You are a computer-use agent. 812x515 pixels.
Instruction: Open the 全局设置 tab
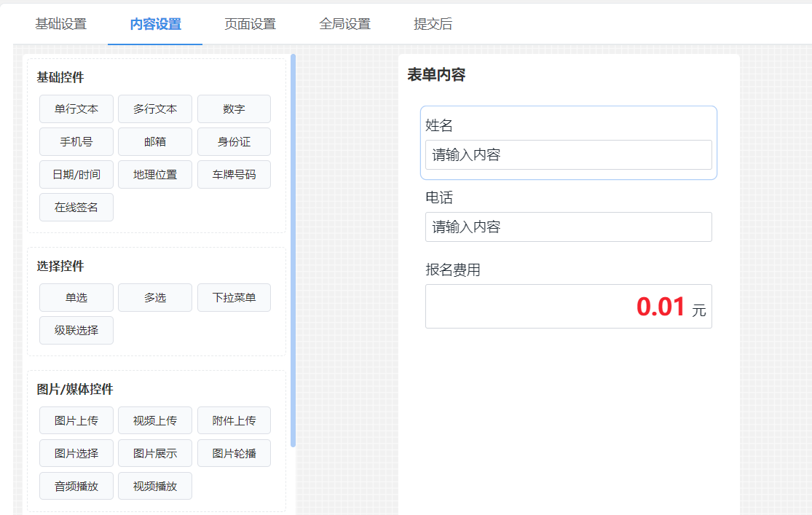pos(344,23)
